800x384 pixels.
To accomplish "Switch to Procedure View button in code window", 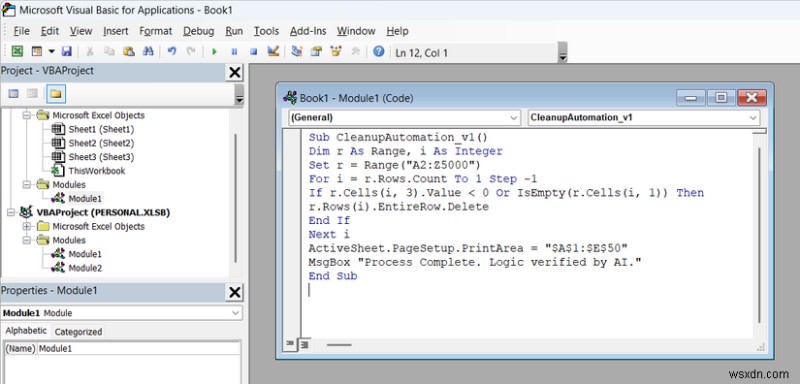I will coord(290,345).
